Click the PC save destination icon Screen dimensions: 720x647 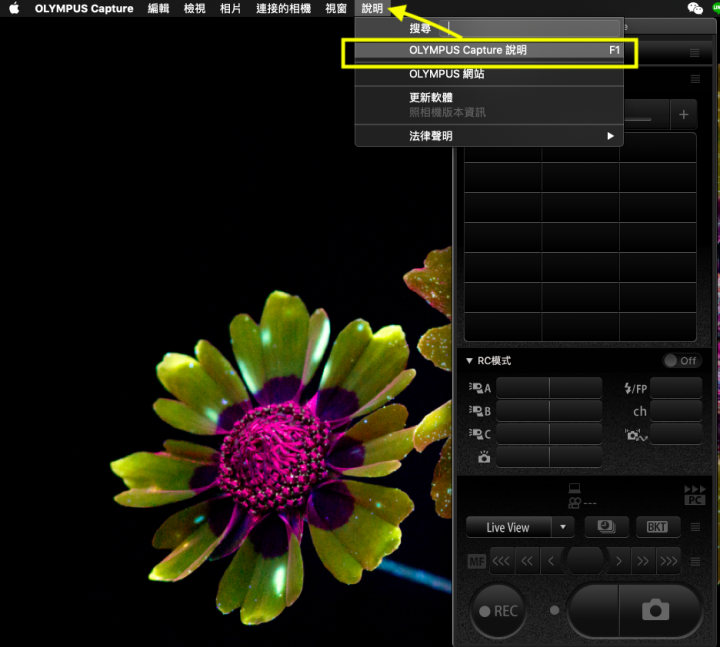click(695, 495)
